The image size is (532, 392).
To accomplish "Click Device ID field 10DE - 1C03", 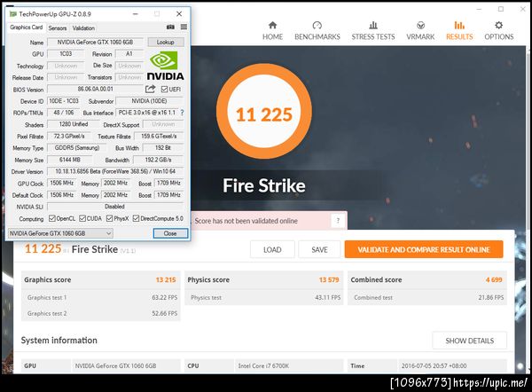I will (64, 101).
